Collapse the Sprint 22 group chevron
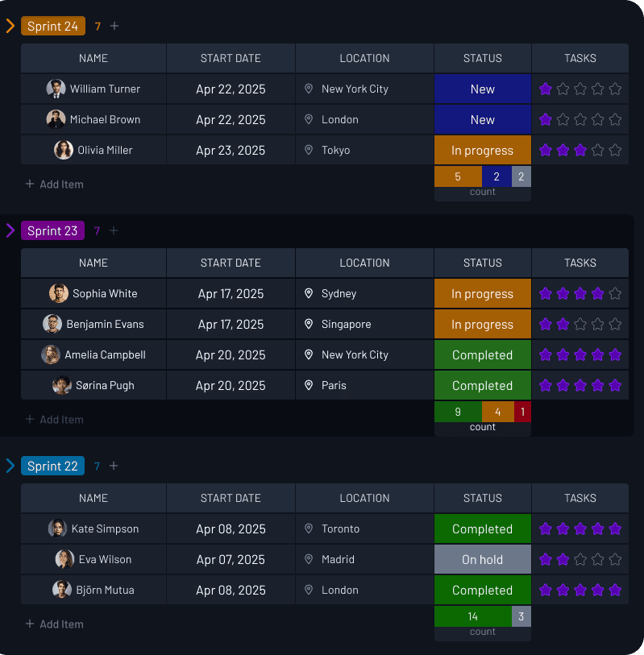Image resolution: width=644 pixels, height=655 pixels. [10, 466]
